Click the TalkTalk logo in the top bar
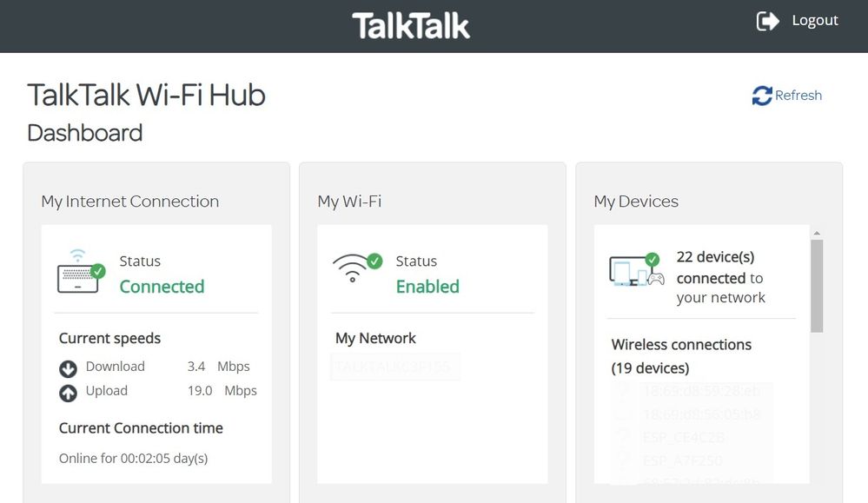The width and height of the screenshot is (868, 503). [x=410, y=25]
